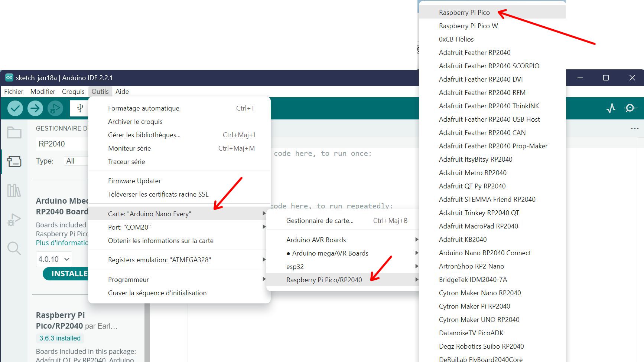The height and width of the screenshot is (362, 644).
Task: Click the Upload arrow button
Action: (35, 108)
